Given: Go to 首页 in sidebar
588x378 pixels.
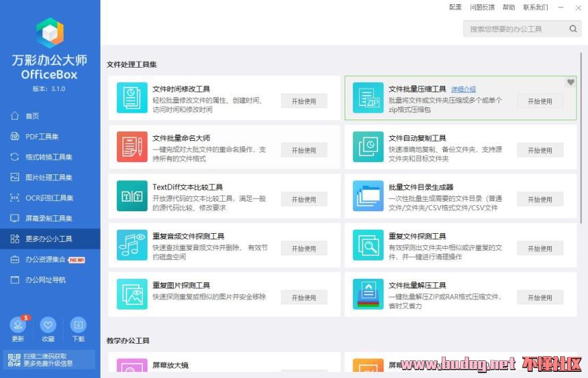Looking at the screenshot, I should (50, 116).
